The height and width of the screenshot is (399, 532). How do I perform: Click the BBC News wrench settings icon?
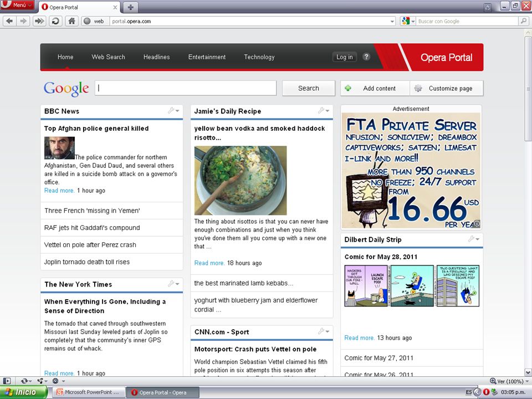pos(171,110)
